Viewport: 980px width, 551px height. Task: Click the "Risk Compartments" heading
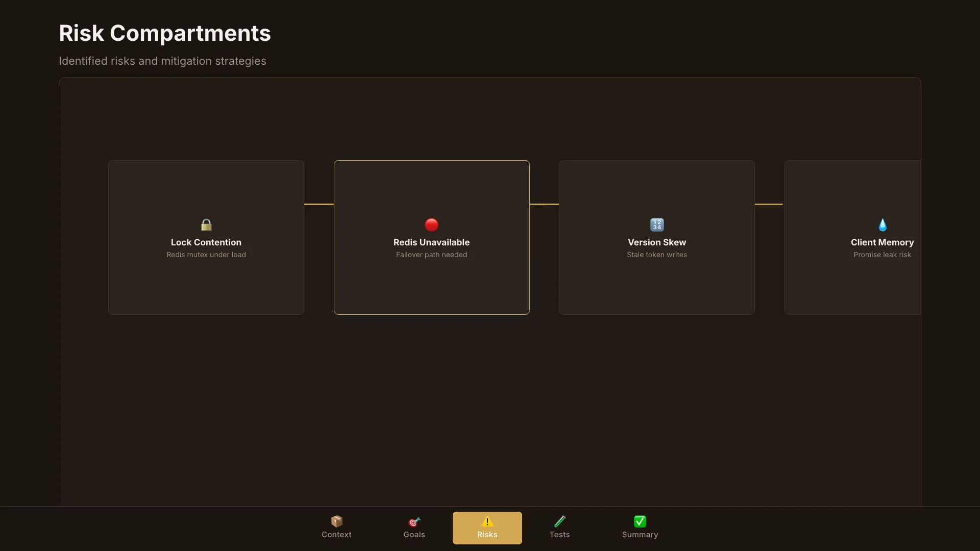(165, 33)
